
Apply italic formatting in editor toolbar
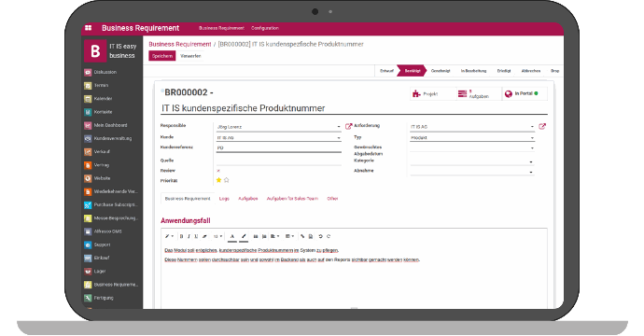coord(189,236)
